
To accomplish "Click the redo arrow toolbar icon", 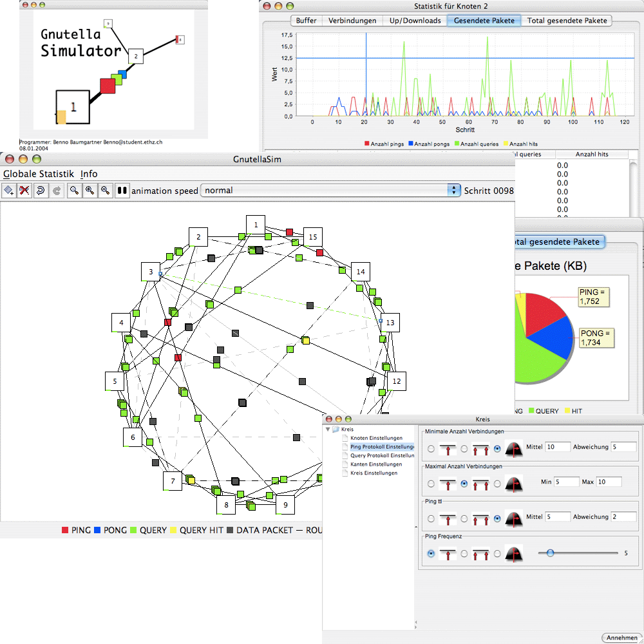I will [56, 191].
